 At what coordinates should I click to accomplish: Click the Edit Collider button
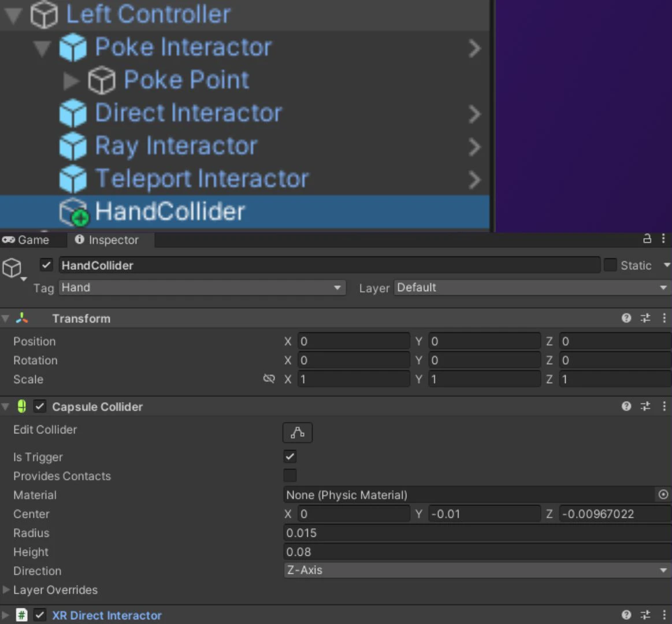pos(298,432)
